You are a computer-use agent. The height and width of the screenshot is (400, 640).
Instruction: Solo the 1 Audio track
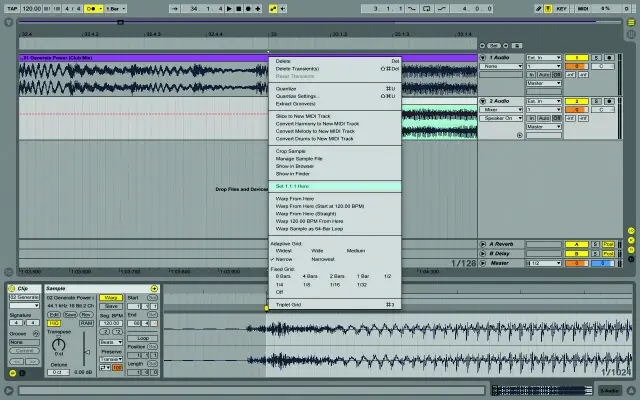tap(596, 58)
